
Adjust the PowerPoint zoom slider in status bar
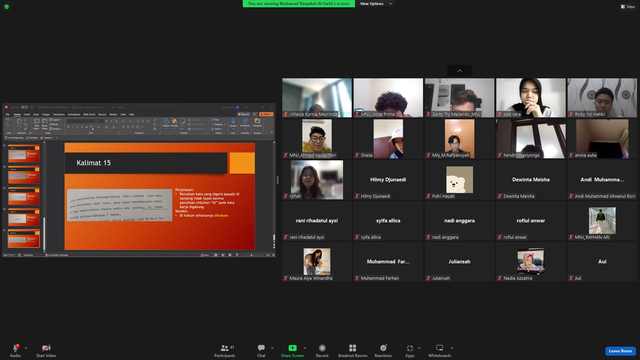click(251, 255)
